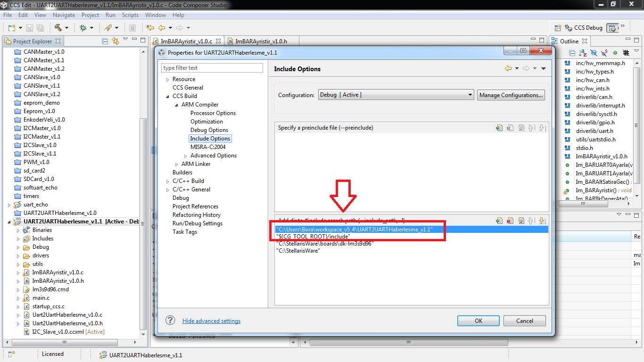The image size is (644, 362).
Task: Select Run/Debug Settings item
Action: tap(198, 223)
